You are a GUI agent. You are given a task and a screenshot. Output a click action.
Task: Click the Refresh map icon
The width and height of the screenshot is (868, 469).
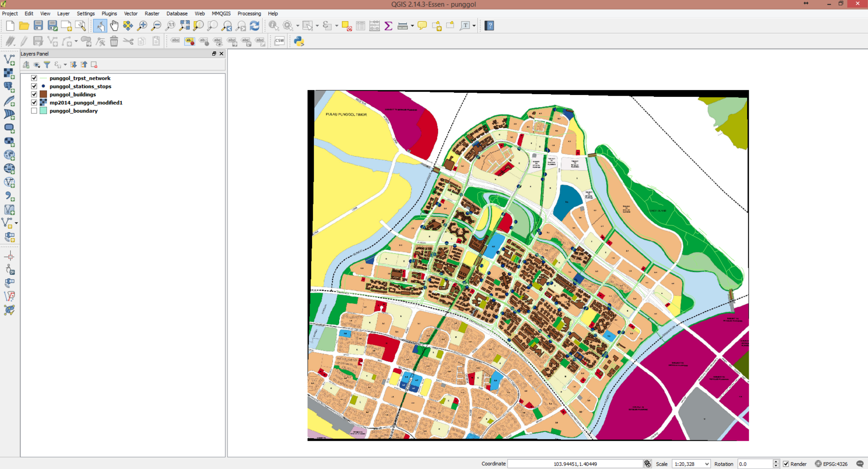click(255, 26)
